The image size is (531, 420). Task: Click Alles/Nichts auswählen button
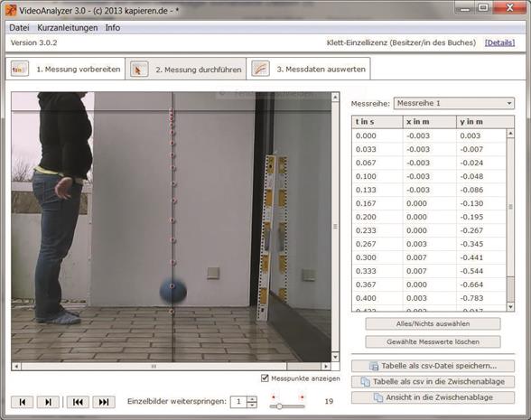pyautogui.click(x=433, y=323)
